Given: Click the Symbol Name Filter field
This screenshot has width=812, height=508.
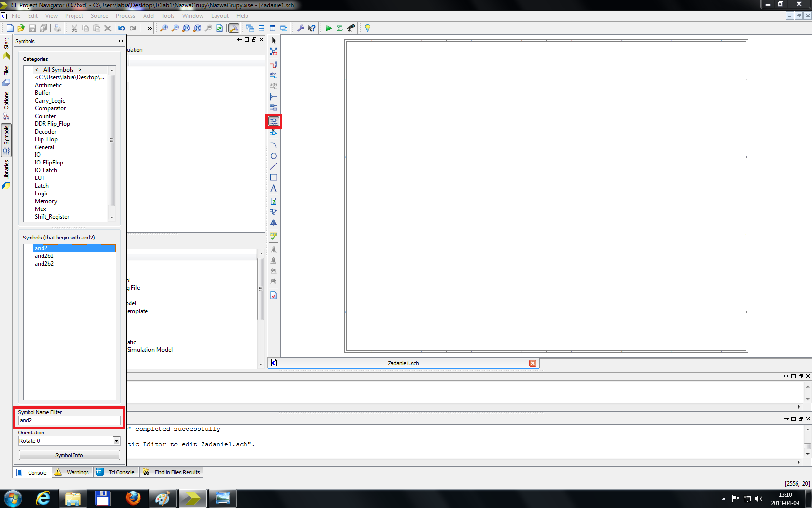Looking at the screenshot, I should 69,420.
